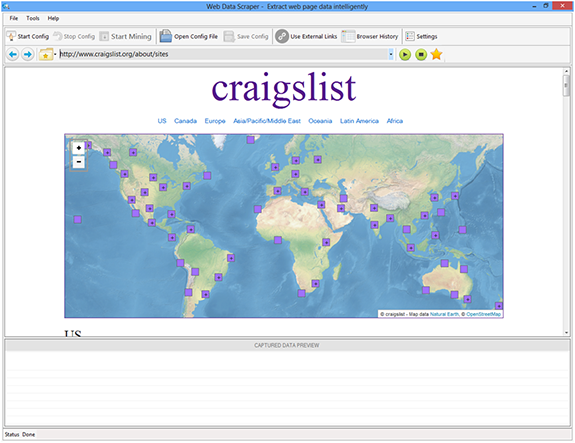Click the Hawaii map marker in Pacific

coord(77,219)
